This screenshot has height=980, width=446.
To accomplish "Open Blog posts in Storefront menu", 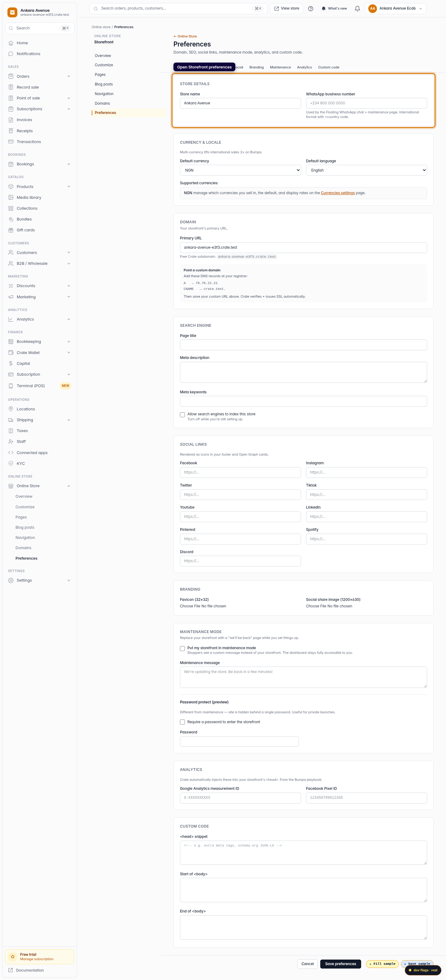I will point(104,85).
